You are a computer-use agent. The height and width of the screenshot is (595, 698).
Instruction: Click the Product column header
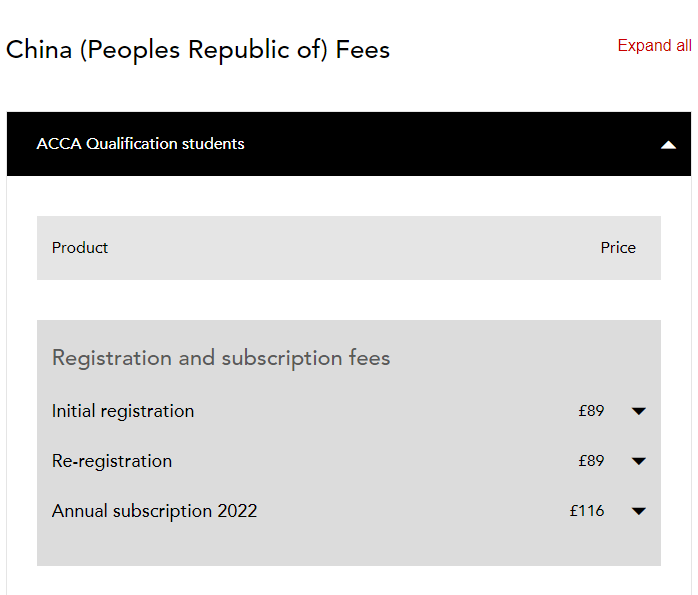tap(80, 248)
